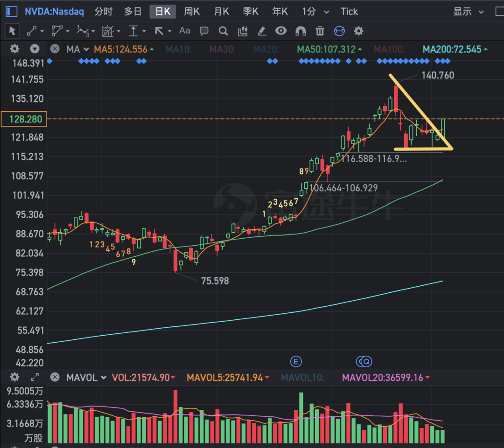Select the wave count drawing tool
This screenshot has height=448, width=504.
coord(83,31)
